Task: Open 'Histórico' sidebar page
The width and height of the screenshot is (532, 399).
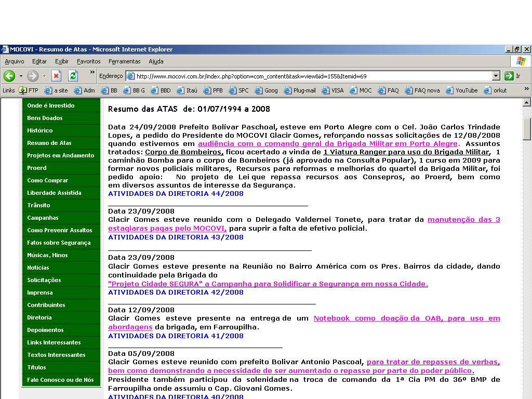Action: (61, 130)
